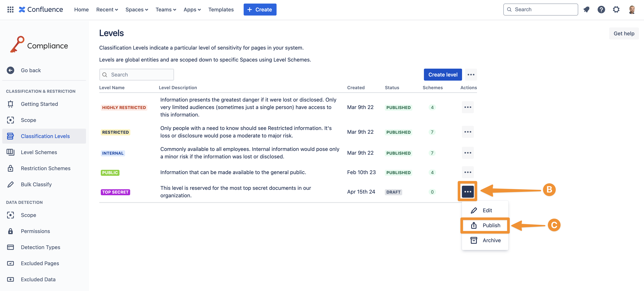
Task: Expand the Recent dropdown menu
Action: [107, 10]
